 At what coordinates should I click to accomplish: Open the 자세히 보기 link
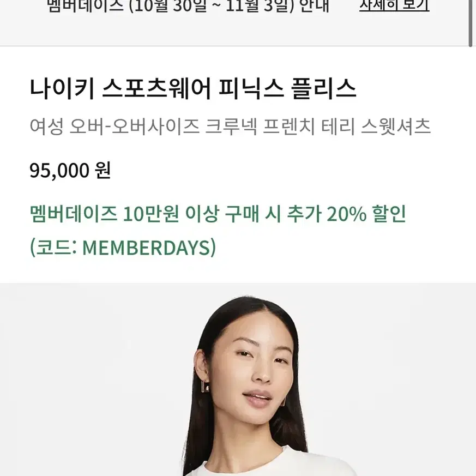[x=394, y=5]
